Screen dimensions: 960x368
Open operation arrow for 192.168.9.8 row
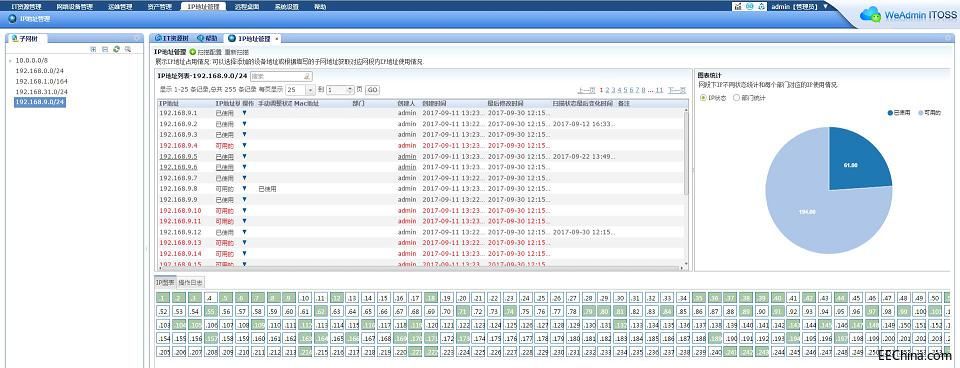[x=245, y=189]
